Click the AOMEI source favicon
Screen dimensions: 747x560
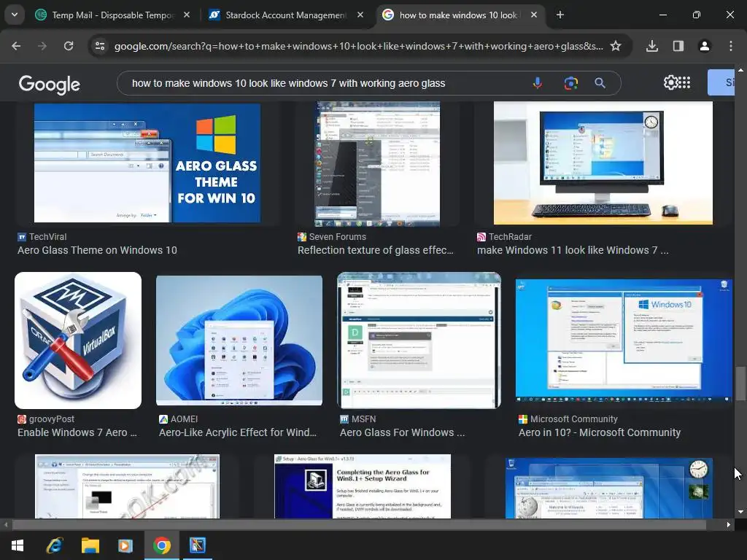163,419
